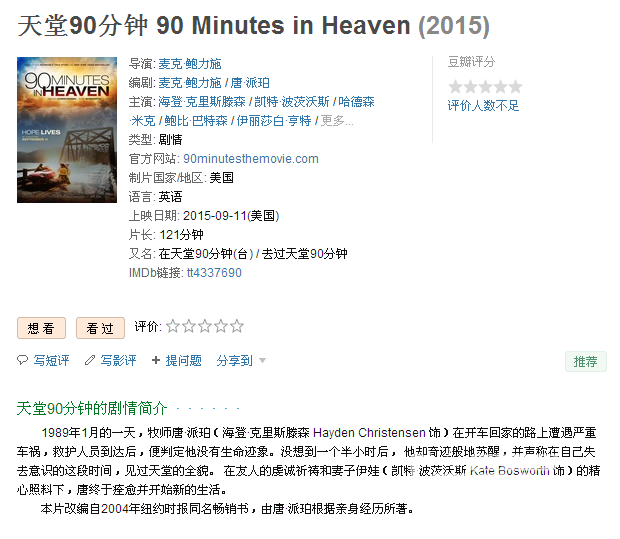Image resolution: width=620 pixels, height=539 pixels.
Task: Rate three stars in 评价
Action: pos(205,326)
